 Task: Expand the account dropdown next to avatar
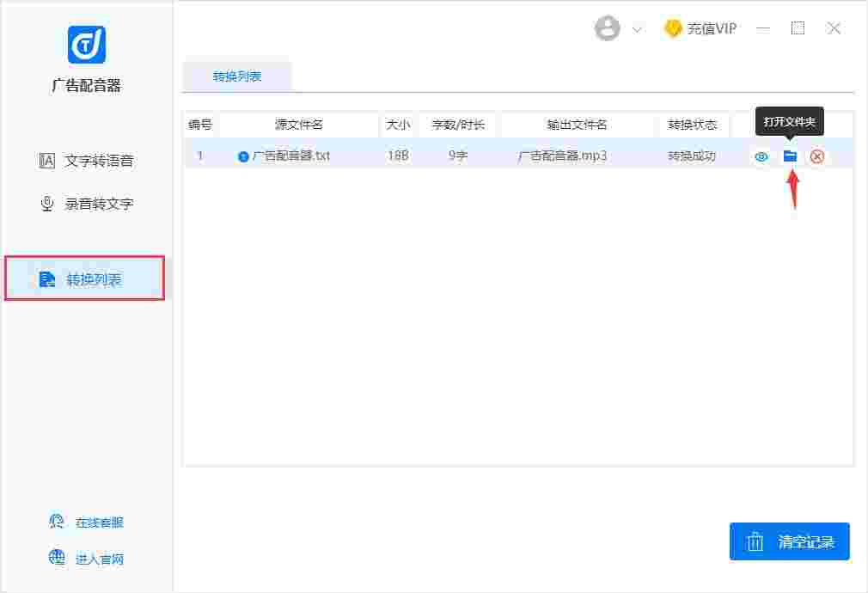click(636, 28)
